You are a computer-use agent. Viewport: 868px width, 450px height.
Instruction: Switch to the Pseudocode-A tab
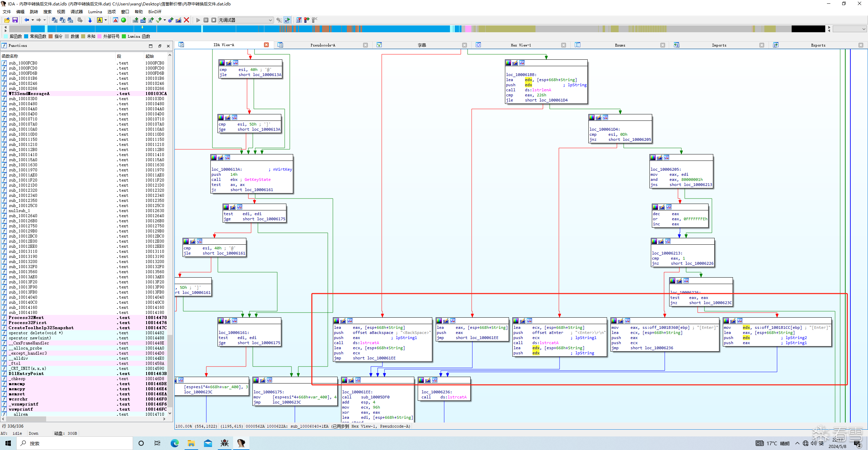(x=323, y=45)
